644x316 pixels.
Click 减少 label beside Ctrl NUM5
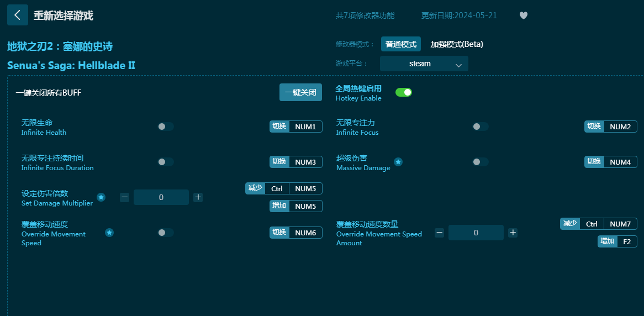point(255,188)
